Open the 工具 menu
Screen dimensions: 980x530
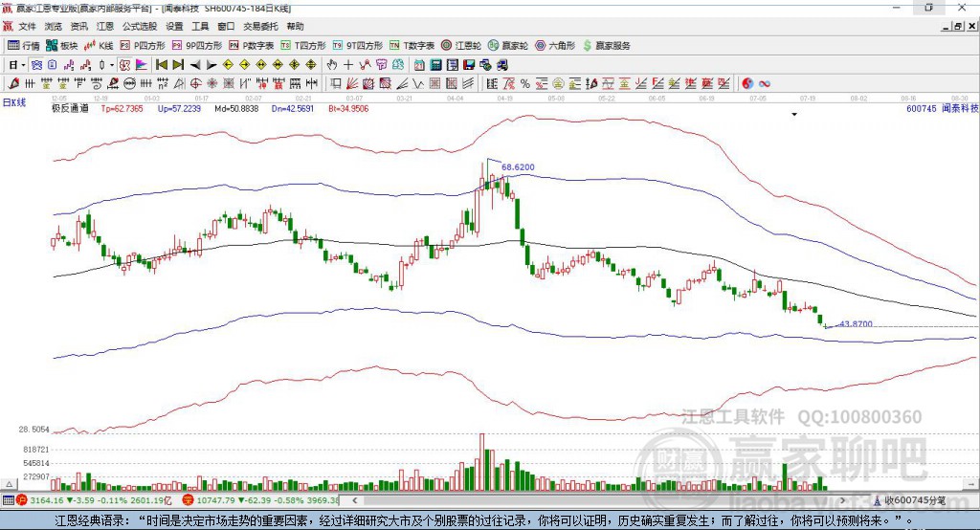200,26
